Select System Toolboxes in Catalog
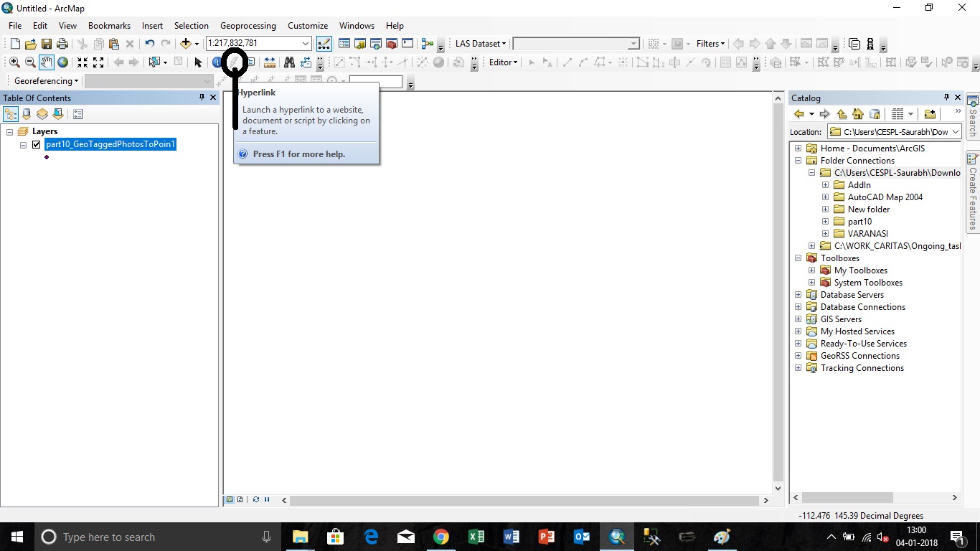The width and height of the screenshot is (980, 551). (x=868, y=283)
